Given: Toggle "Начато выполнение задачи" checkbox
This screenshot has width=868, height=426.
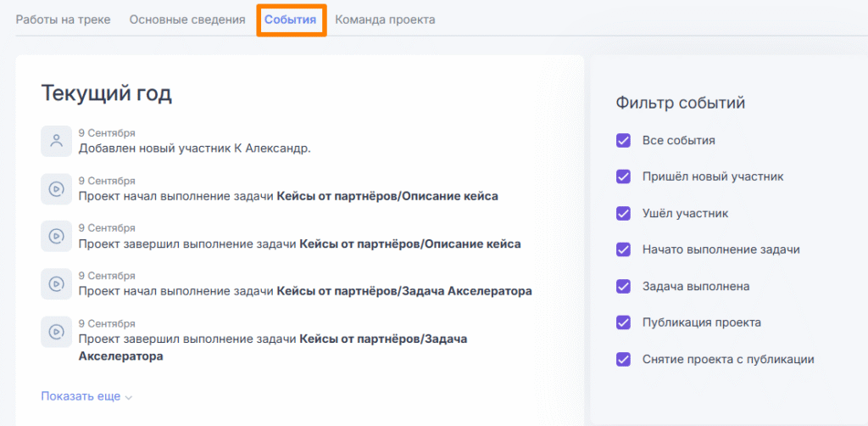Looking at the screenshot, I should click(x=624, y=250).
